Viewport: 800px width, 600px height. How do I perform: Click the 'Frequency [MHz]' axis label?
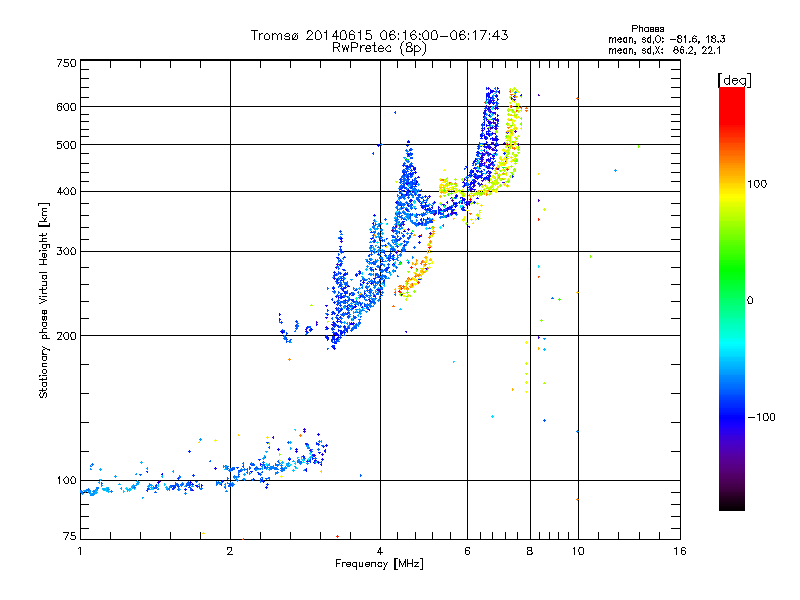click(x=379, y=564)
